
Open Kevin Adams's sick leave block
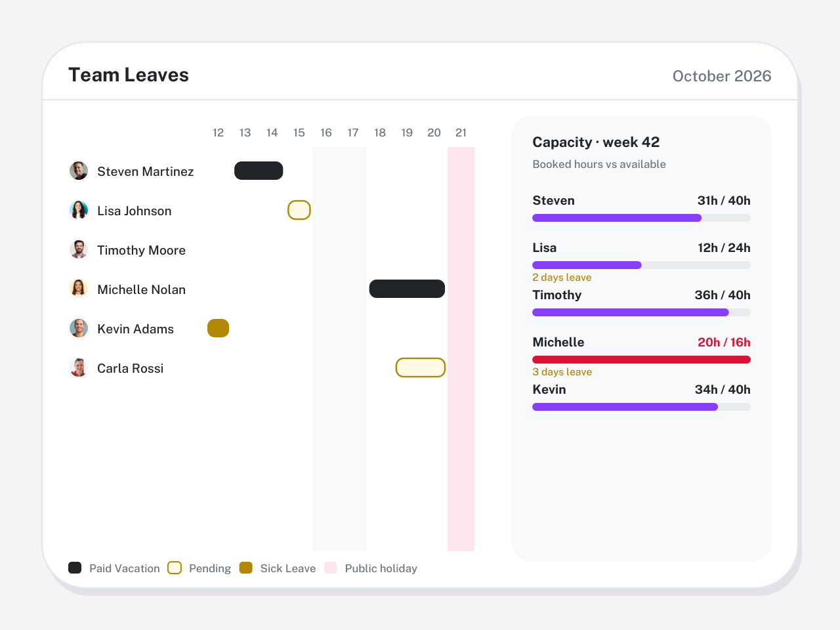218,328
